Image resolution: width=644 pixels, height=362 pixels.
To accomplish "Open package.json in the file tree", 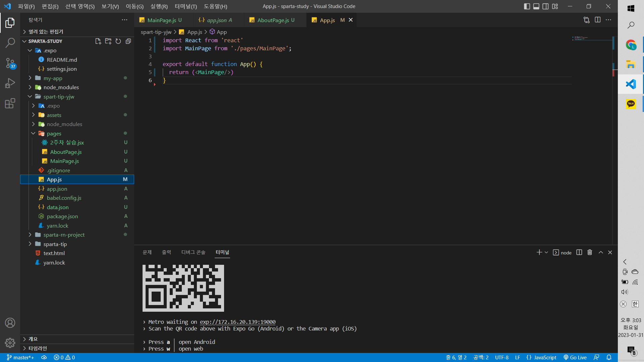I will [77, 217].
